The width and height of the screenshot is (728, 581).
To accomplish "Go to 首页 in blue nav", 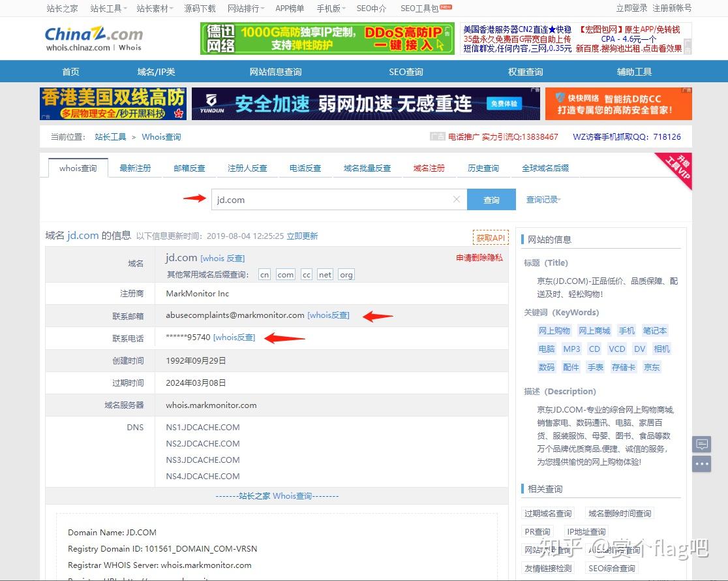I will pos(70,72).
